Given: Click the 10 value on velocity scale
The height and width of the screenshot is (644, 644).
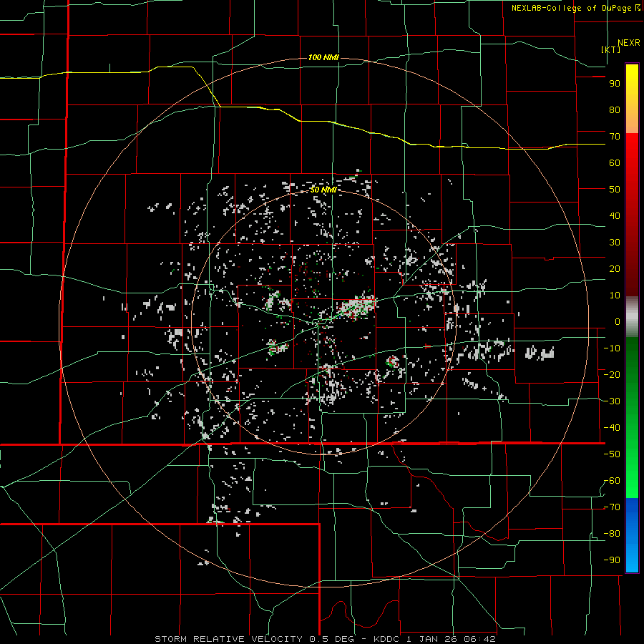Looking at the screenshot, I should [x=615, y=296].
